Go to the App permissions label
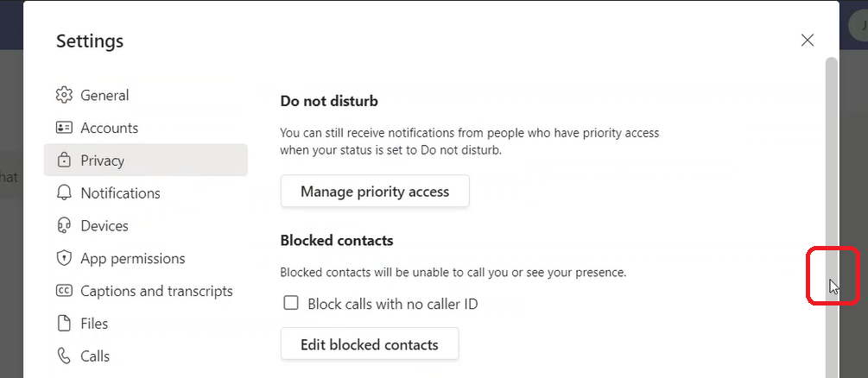This screenshot has width=868, height=378. pyautogui.click(x=132, y=258)
